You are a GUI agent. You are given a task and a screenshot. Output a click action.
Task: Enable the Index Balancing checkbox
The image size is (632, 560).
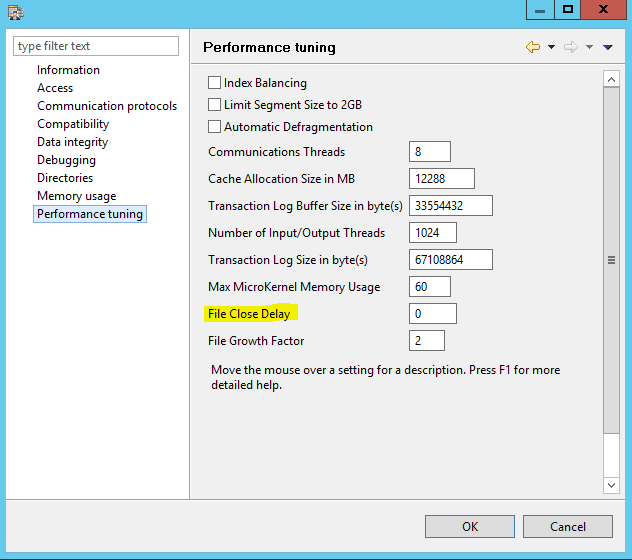click(x=214, y=83)
